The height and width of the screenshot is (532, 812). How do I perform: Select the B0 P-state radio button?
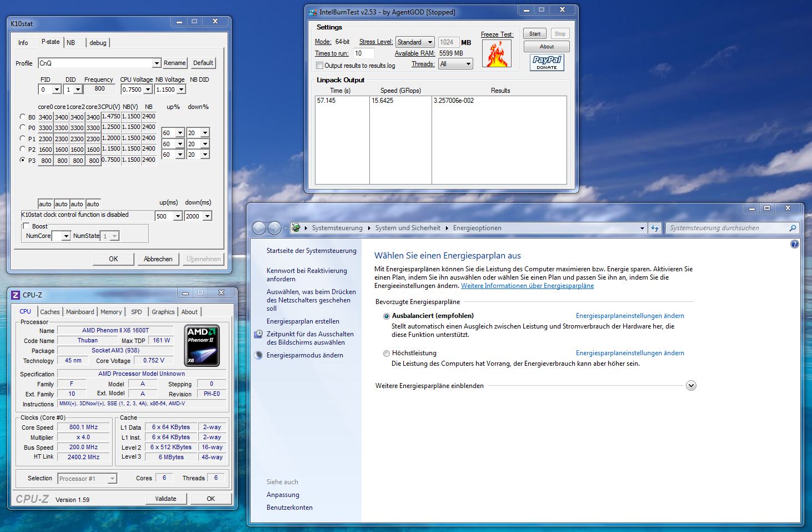[x=22, y=117]
